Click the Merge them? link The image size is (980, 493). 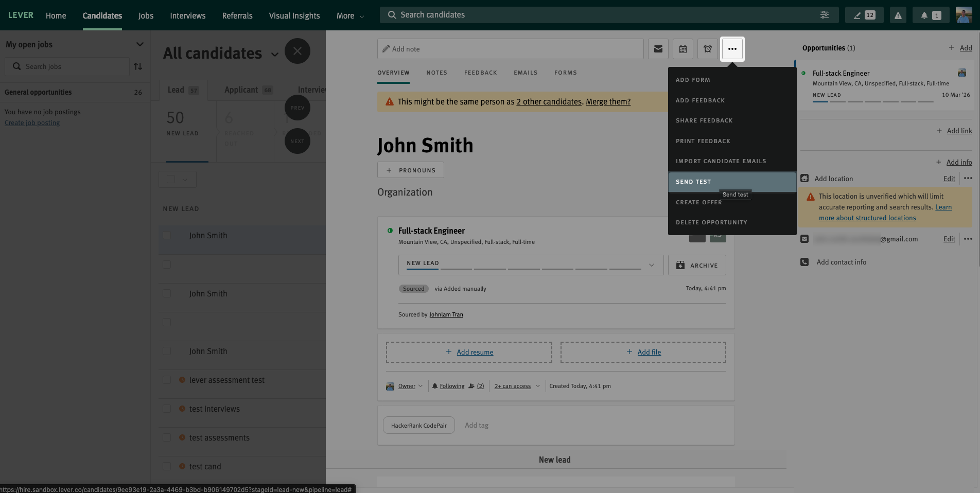pos(608,102)
